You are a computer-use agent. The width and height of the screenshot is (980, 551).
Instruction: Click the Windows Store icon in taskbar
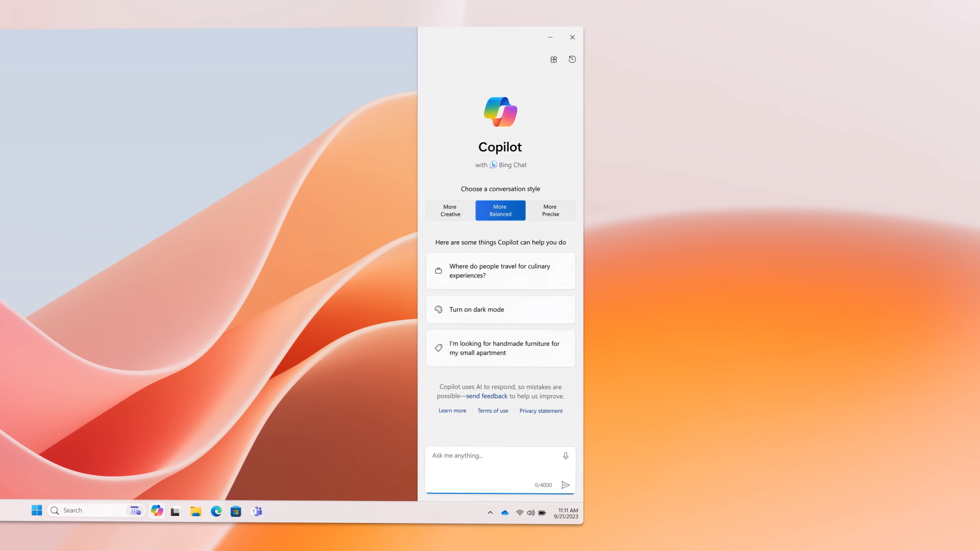tap(236, 511)
